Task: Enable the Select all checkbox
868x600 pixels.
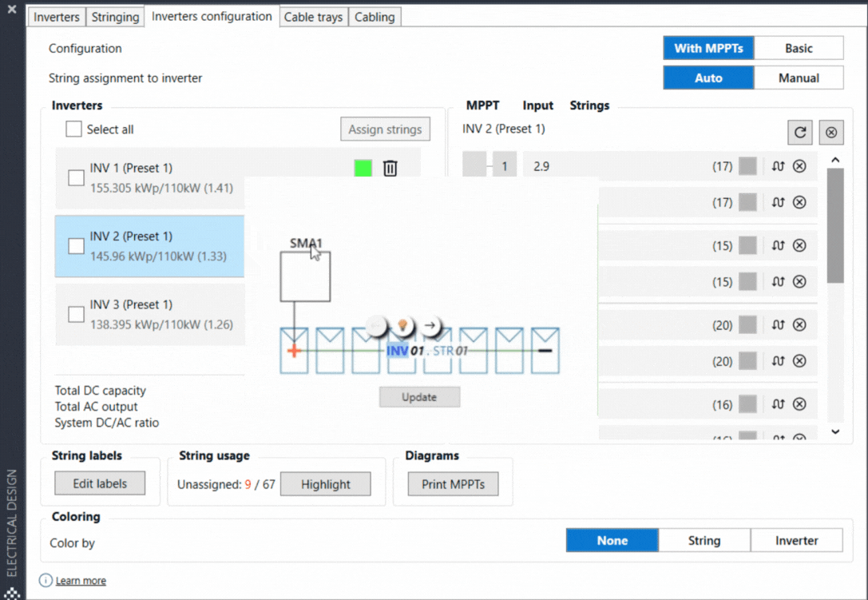Action: point(73,129)
